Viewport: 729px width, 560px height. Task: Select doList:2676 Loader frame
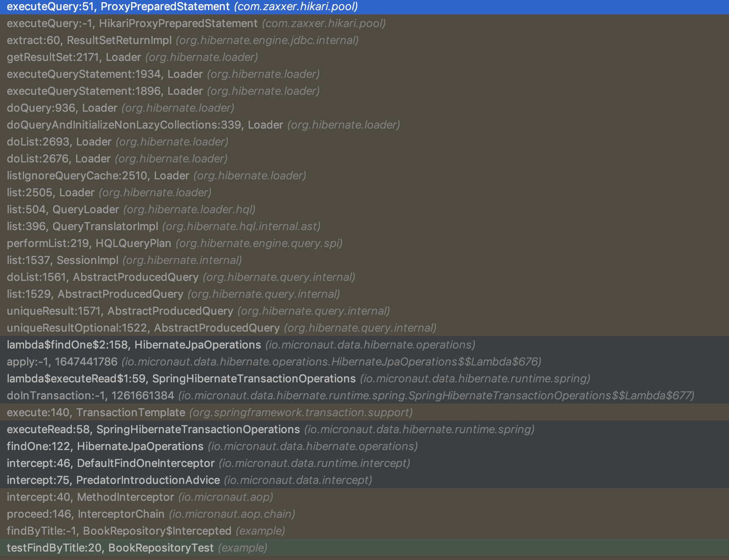[x=364, y=159]
